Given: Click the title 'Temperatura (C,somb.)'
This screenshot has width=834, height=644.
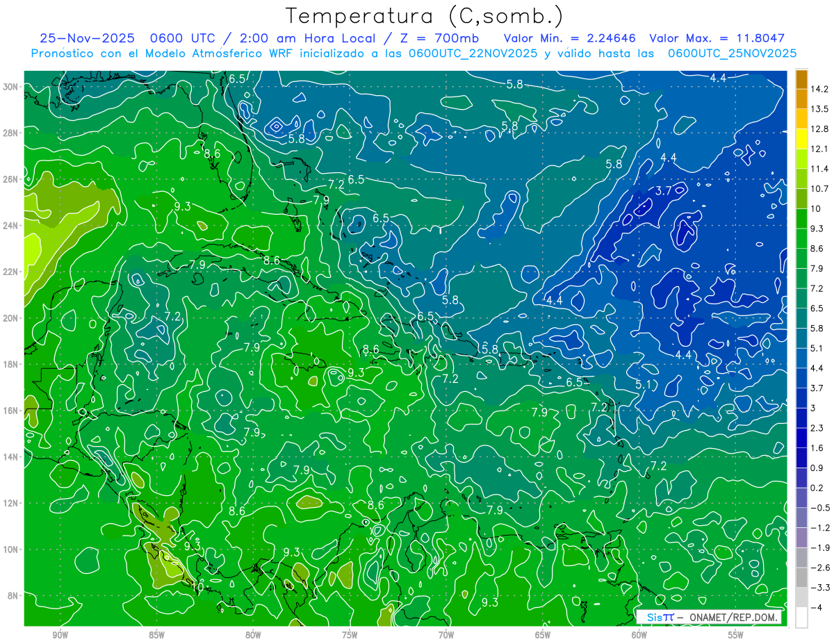Looking at the screenshot, I should [425, 15].
